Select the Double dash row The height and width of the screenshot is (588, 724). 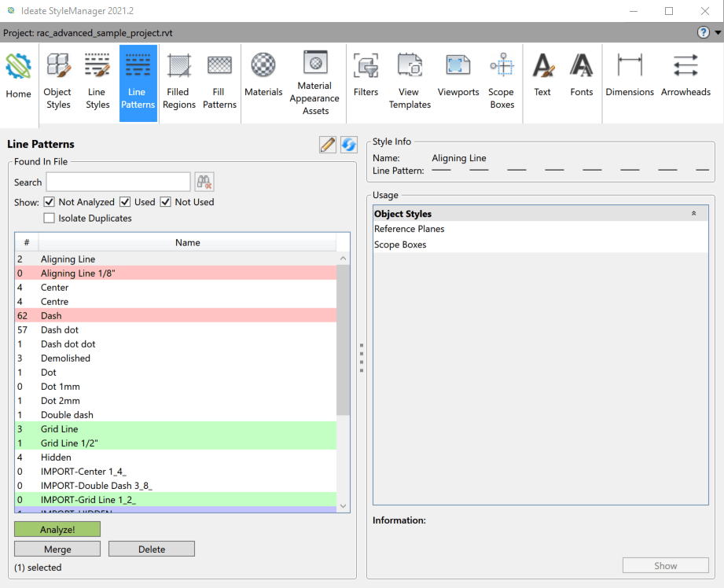coord(176,415)
